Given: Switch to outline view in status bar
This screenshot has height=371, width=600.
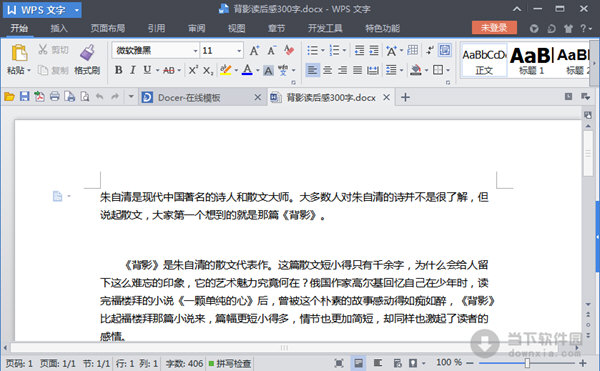Looking at the screenshot, I should tap(378, 363).
